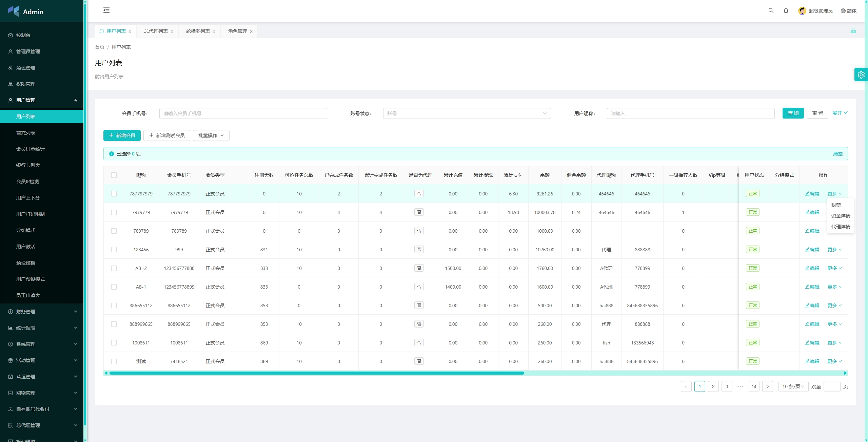Choose the ban option in the open More menu

[x=836, y=205]
